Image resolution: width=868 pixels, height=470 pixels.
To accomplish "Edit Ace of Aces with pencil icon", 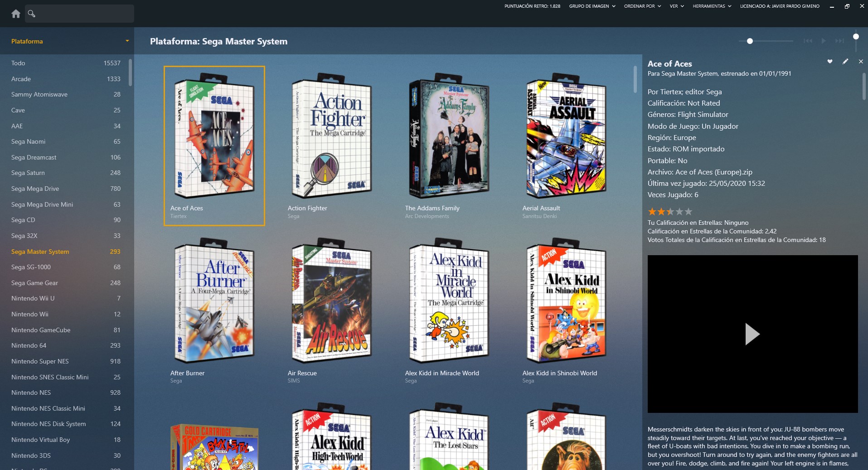I will 845,62.
